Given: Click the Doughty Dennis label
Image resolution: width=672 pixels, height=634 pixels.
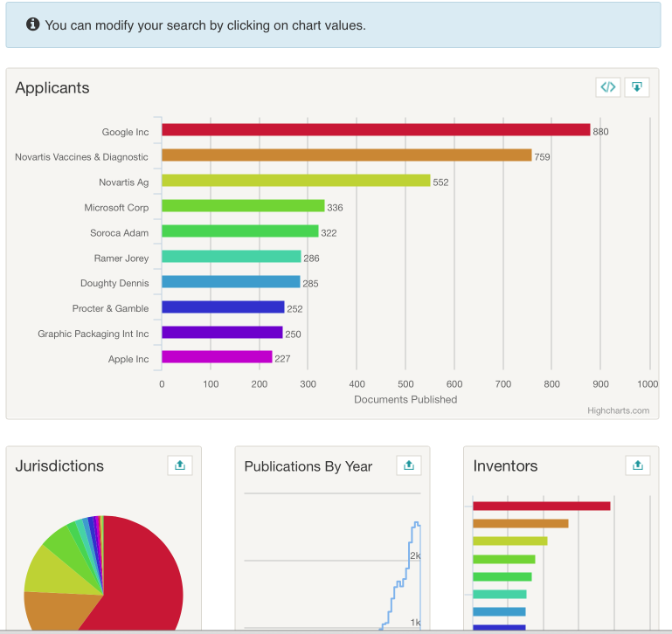Looking at the screenshot, I should 114,283.
